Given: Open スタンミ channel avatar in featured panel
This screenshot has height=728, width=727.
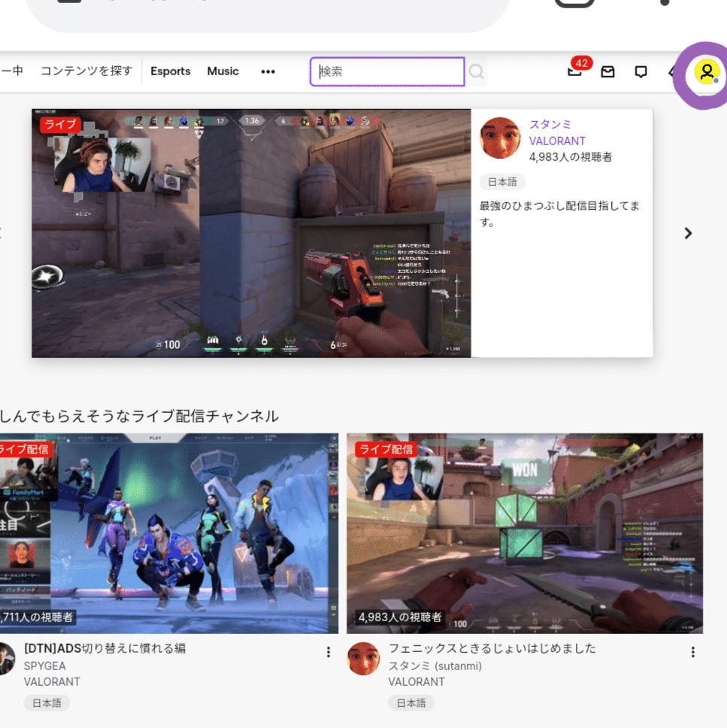Looking at the screenshot, I should click(501, 138).
